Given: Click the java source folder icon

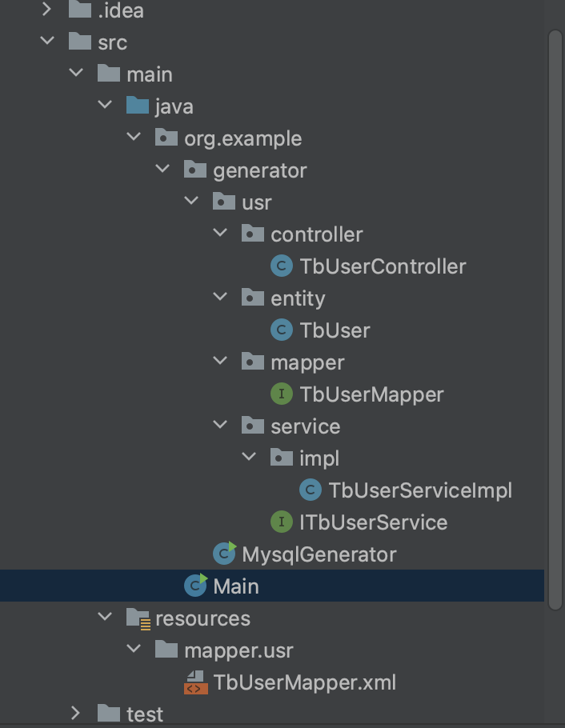Looking at the screenshot, I should point(138,106).
